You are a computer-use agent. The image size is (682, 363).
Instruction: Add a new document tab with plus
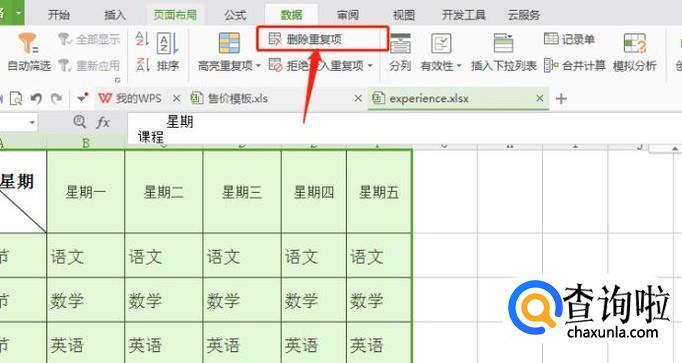pos(561,99)
